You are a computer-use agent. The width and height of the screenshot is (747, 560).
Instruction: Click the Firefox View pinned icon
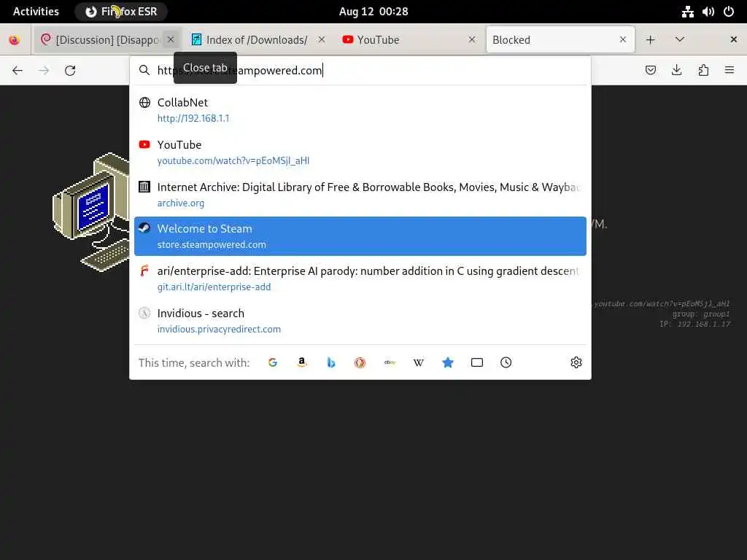15,40
